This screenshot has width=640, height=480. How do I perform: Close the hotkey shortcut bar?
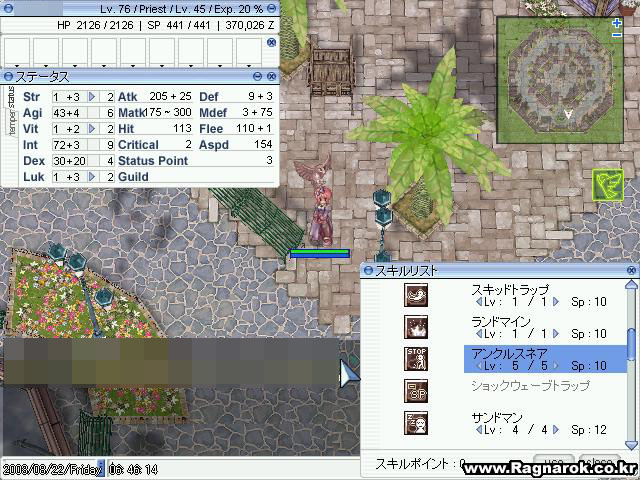click(271, 42)
